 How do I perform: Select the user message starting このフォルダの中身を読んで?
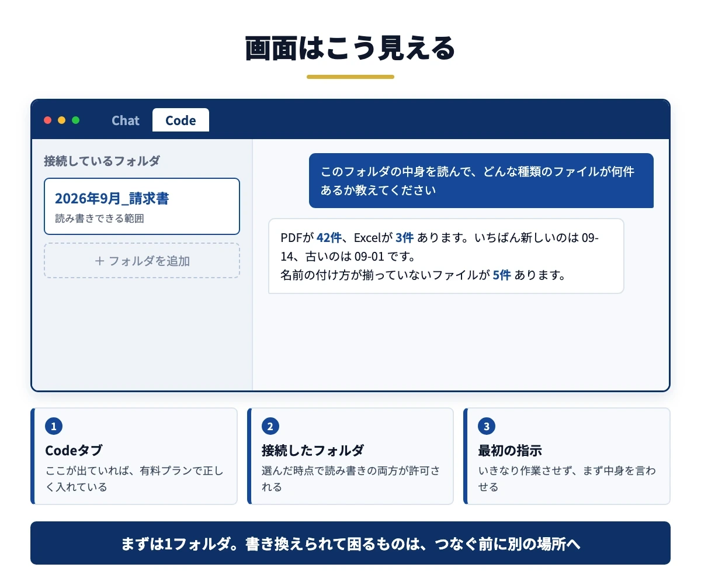[481, 181]
